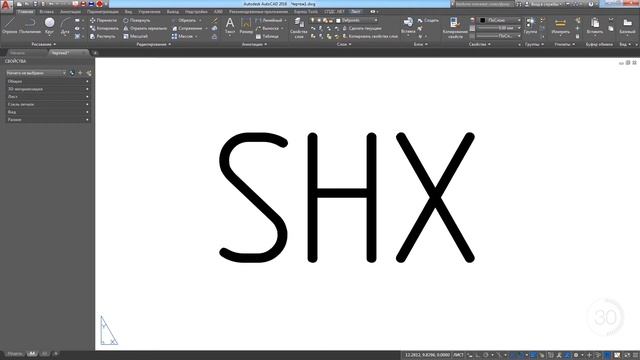640x360 pixels.
Task: Click the Копировать (Copy) tool
Action: point(104,28)
